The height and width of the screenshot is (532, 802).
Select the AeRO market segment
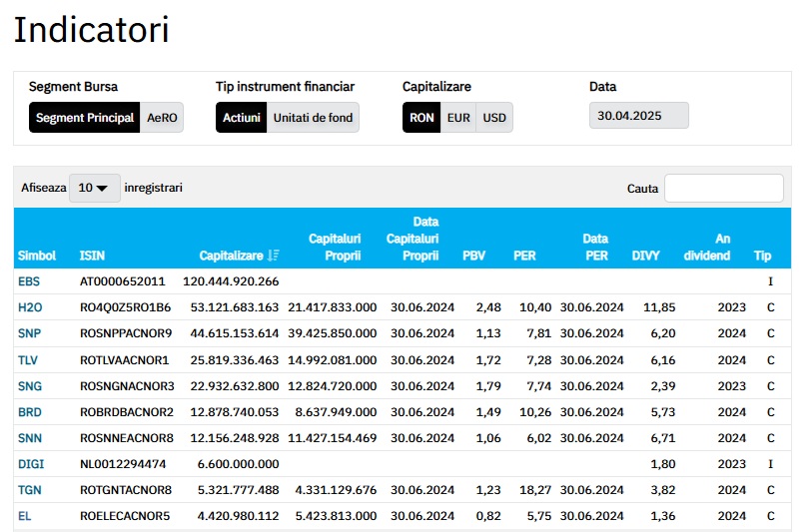point(162,118)
